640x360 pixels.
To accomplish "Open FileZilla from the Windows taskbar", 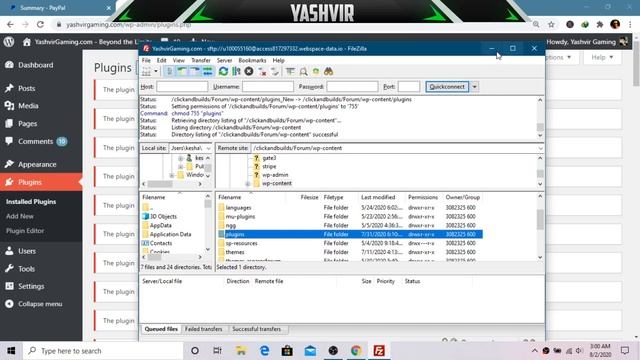I will [x=379, y=351].
